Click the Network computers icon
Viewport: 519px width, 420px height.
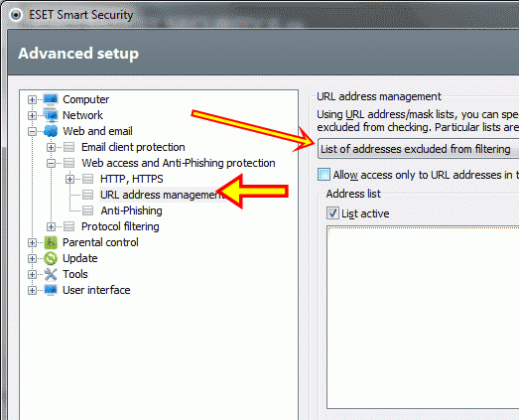coord(51,115)
